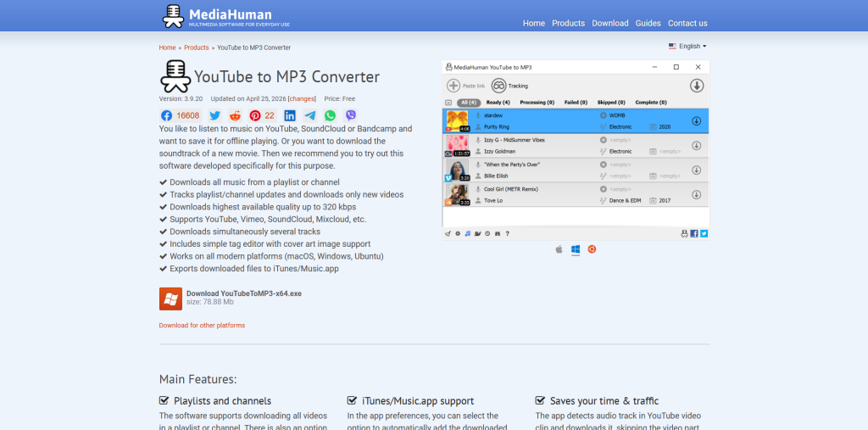Select the Skipped (0) tab in app screenshot
This screenshot has height=430, width=868.
click(x=611, y=103)
